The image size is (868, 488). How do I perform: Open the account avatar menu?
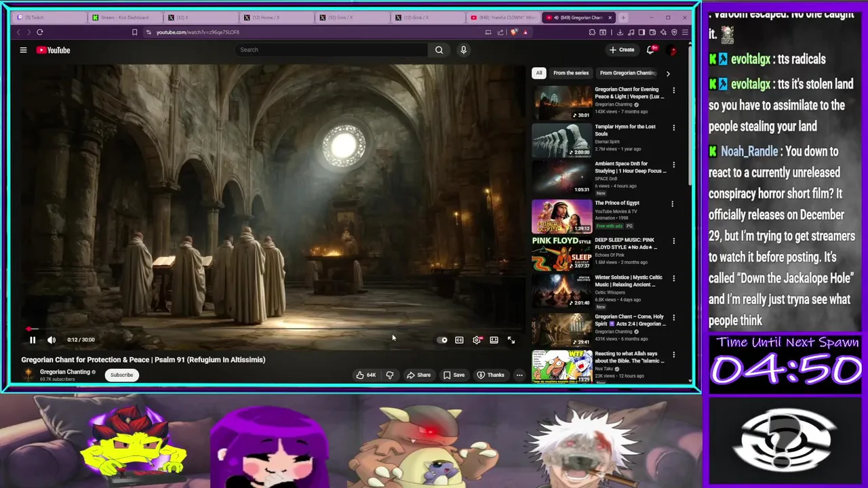673,50
